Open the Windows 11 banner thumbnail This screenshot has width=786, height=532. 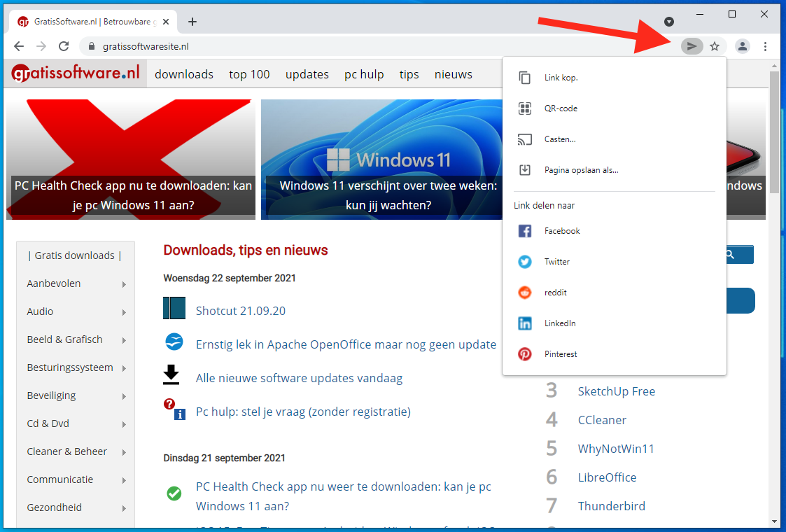380,159
